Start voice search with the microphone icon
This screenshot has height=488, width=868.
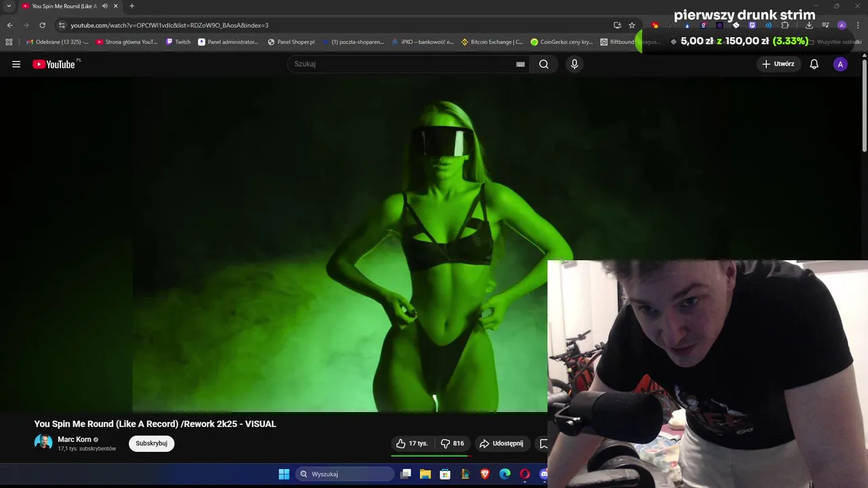(x=574, y=64)
